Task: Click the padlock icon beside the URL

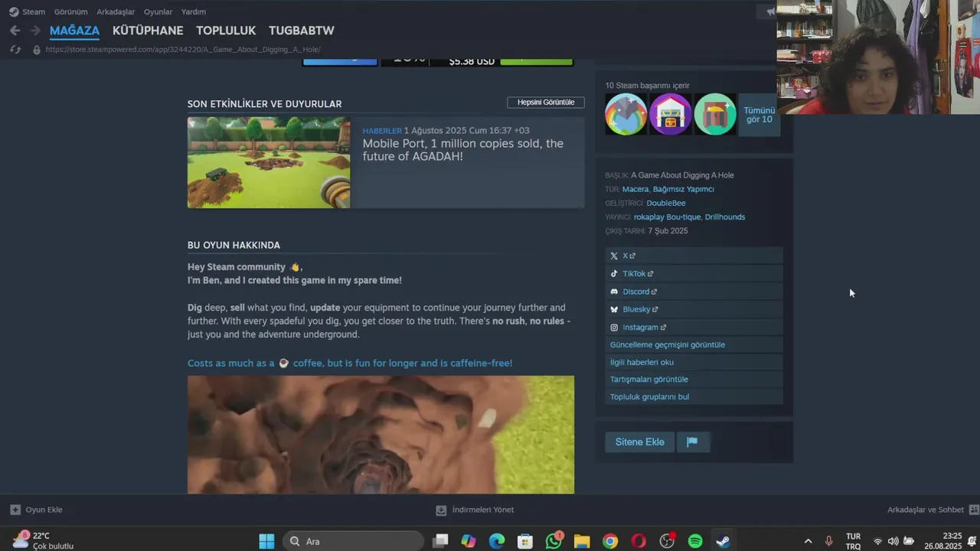Action: [36, 49]
